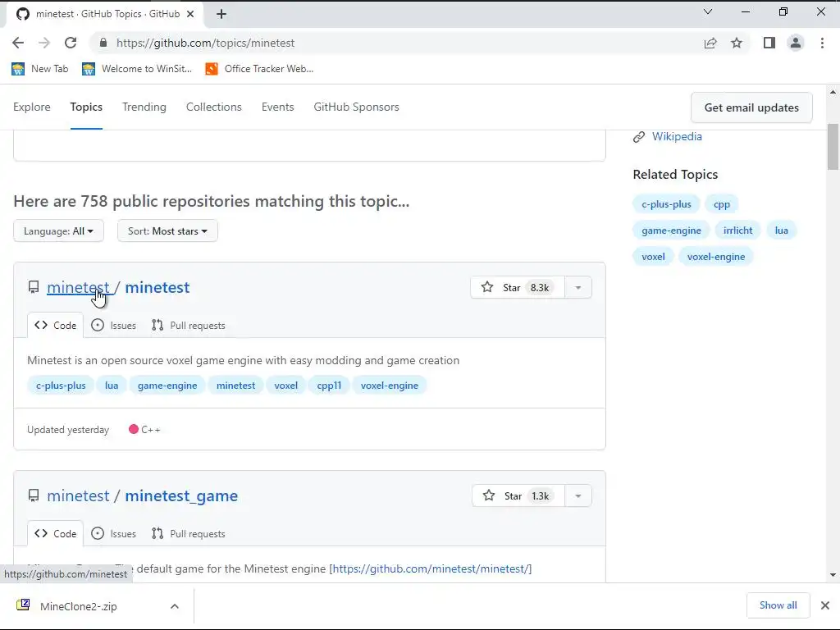840x630 pixels.
Task: Click the minetest topic tag in repo card
Action: [235, 386]
